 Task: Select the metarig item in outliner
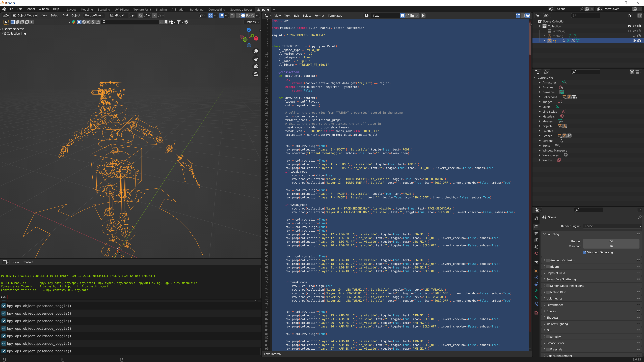tap(558, 36)
